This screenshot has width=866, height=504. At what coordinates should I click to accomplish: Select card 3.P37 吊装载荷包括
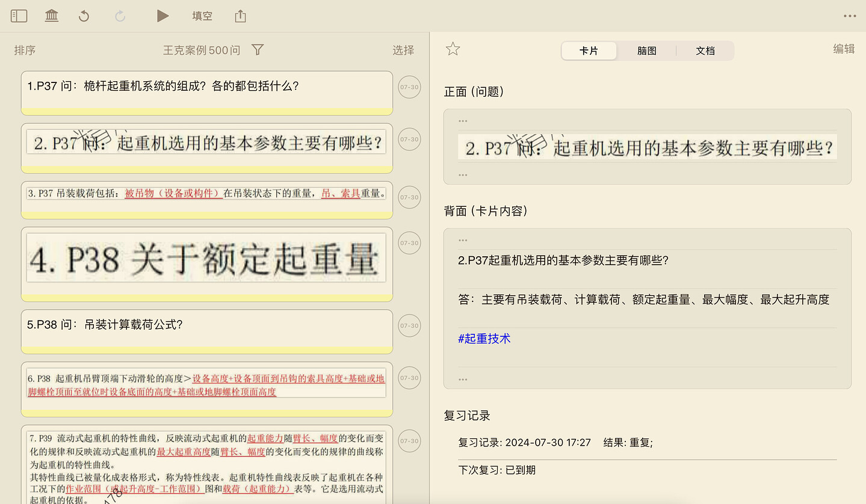pos(207,200)
